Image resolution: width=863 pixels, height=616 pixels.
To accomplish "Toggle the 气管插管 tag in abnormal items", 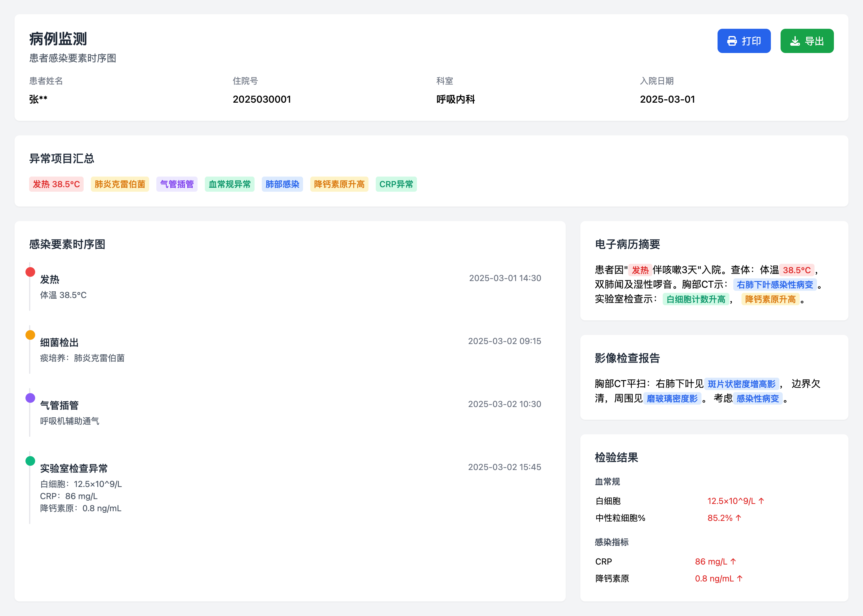I will click(x=177, y=184).
